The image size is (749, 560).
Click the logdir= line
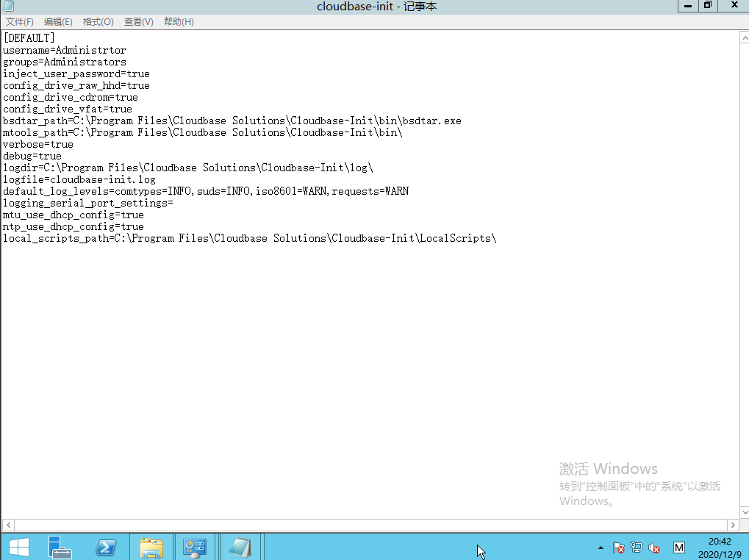[x=187, y=168]
